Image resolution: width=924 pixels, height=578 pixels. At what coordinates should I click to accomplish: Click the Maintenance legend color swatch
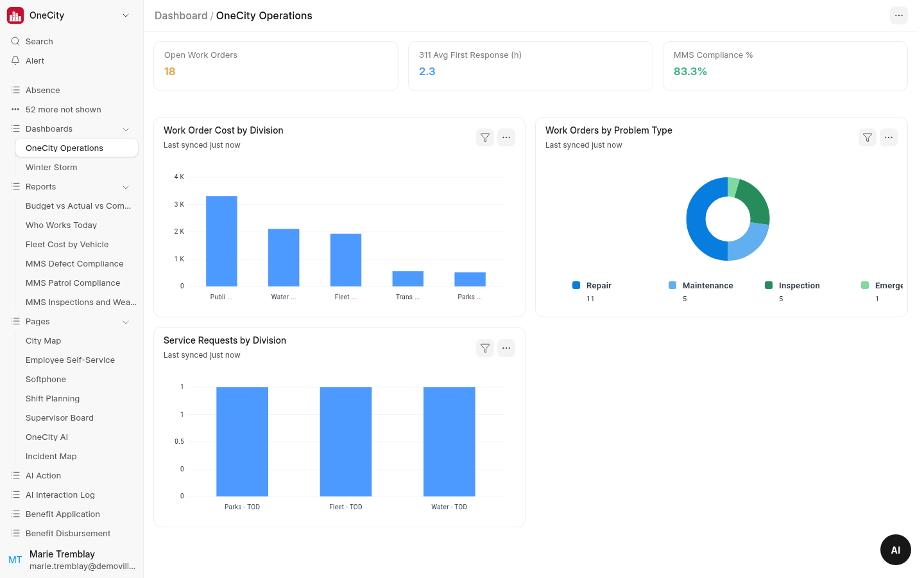point(672,285)
